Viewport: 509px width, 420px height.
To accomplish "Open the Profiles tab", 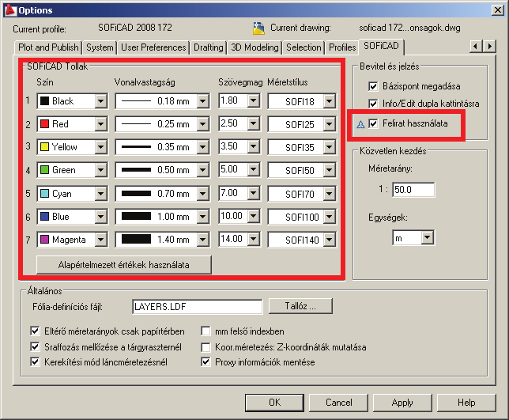I will [342, 47].
